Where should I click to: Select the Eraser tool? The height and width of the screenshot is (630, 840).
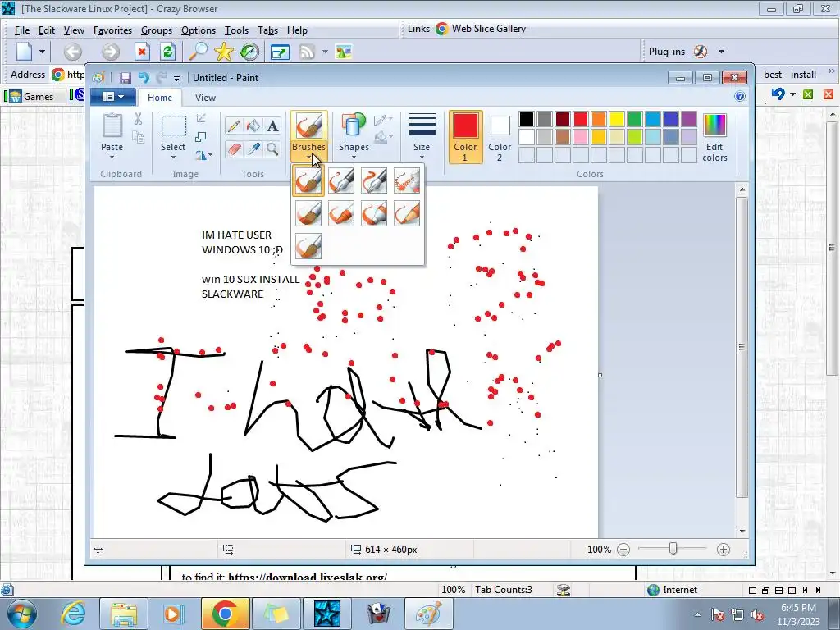[x=233, y=148]
